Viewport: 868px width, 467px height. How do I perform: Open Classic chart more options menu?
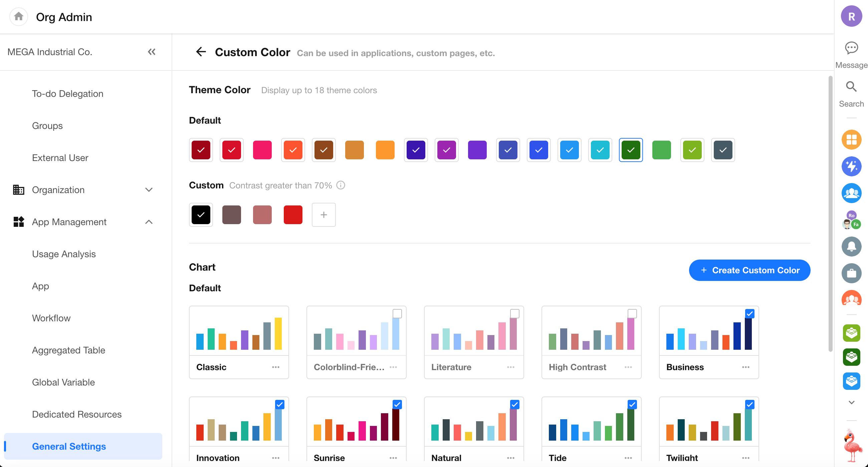pos(276,367)
